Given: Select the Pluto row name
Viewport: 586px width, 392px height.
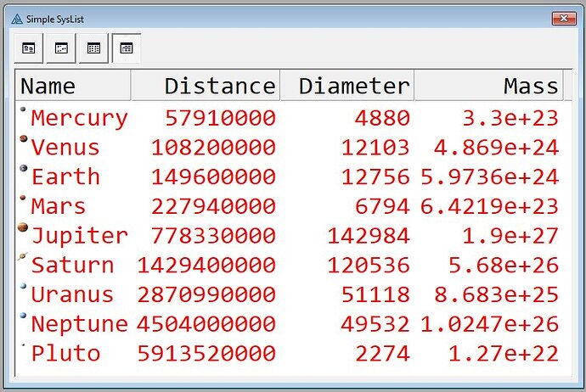Looking at the screenshot, I should [65, 353].
